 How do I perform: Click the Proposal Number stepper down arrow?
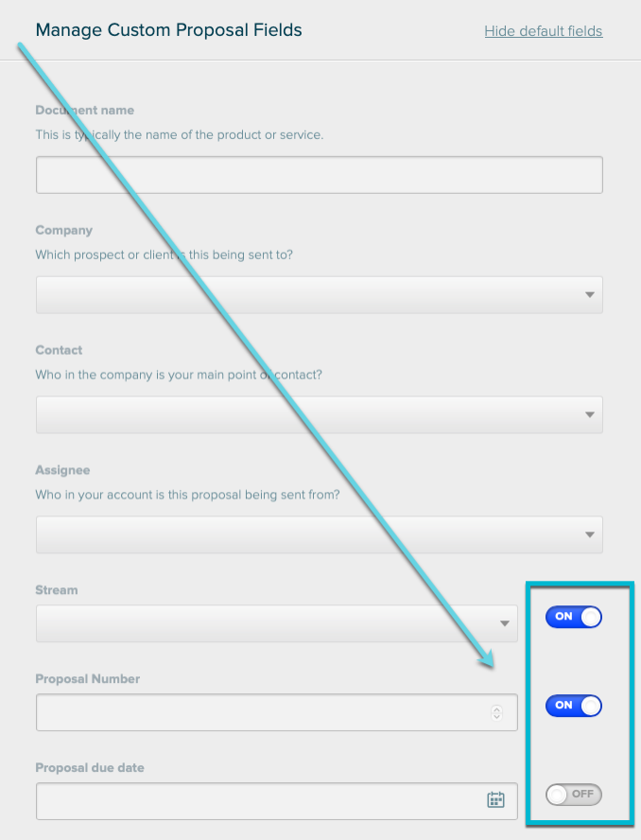pos(496,716)
